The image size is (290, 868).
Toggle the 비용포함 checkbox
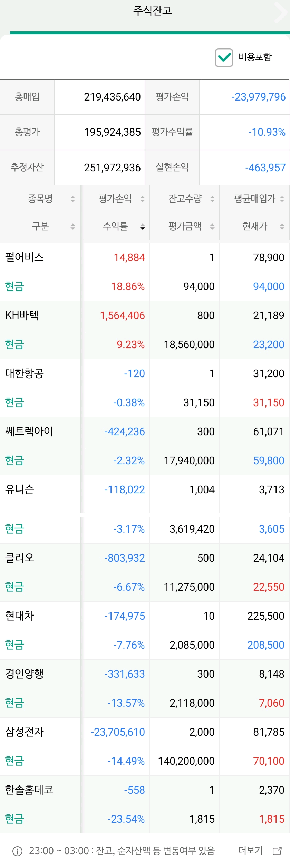tap(224, 57)
